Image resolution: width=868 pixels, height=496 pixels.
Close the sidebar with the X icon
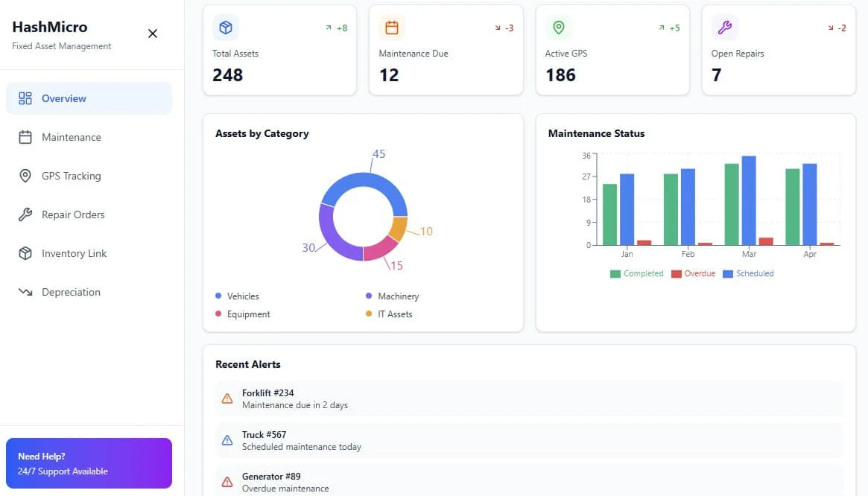coord(153,34)
